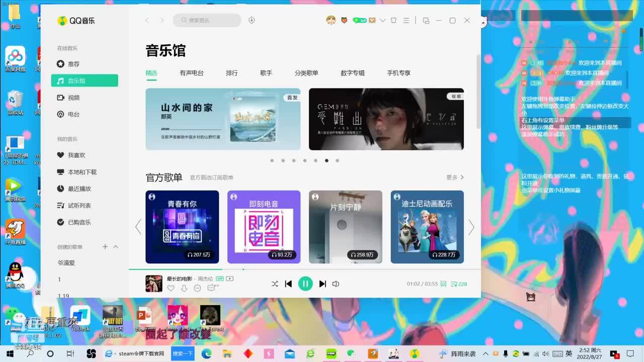The height and width of the screenshot is (362, 644).
Task: Open the skin theme shirt icon
Action: click(x=393, y=20)
